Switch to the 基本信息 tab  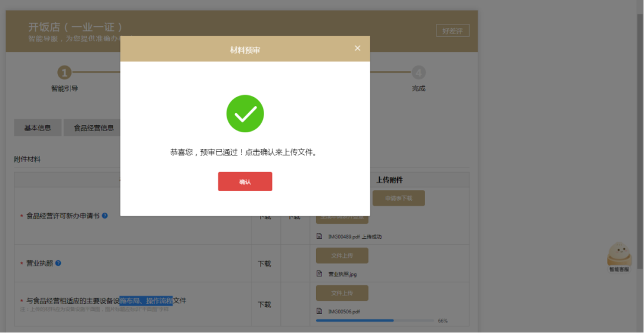pyautogui.click(x=38, y=127)
